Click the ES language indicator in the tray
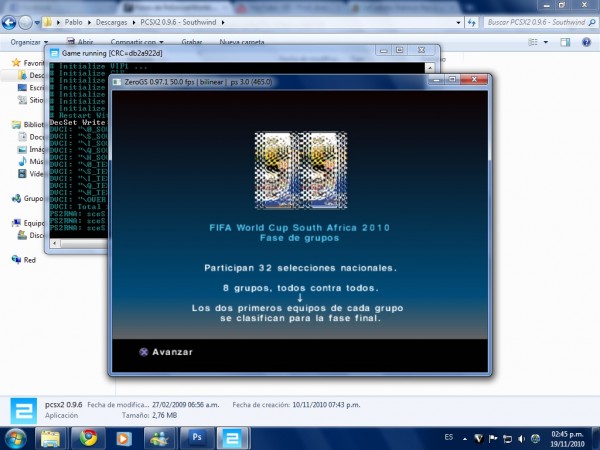This screenshot has width=600, height=450. (448, 437)
